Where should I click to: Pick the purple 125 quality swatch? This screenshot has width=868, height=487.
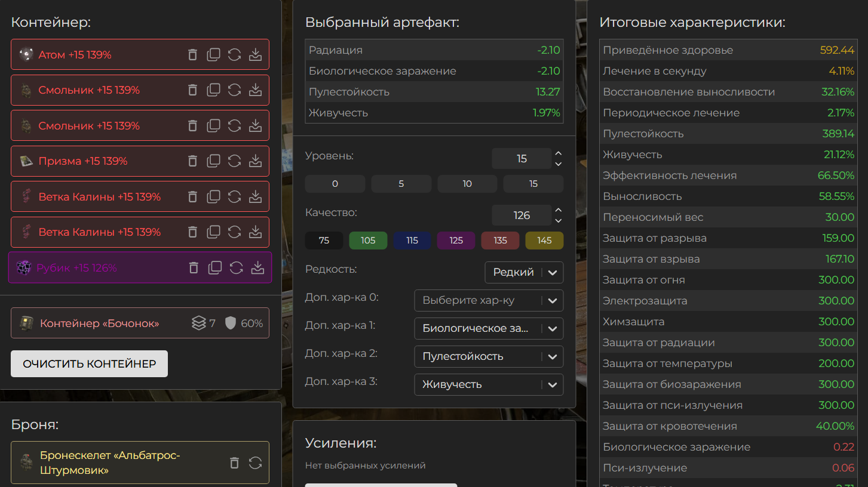pos(456,241)
